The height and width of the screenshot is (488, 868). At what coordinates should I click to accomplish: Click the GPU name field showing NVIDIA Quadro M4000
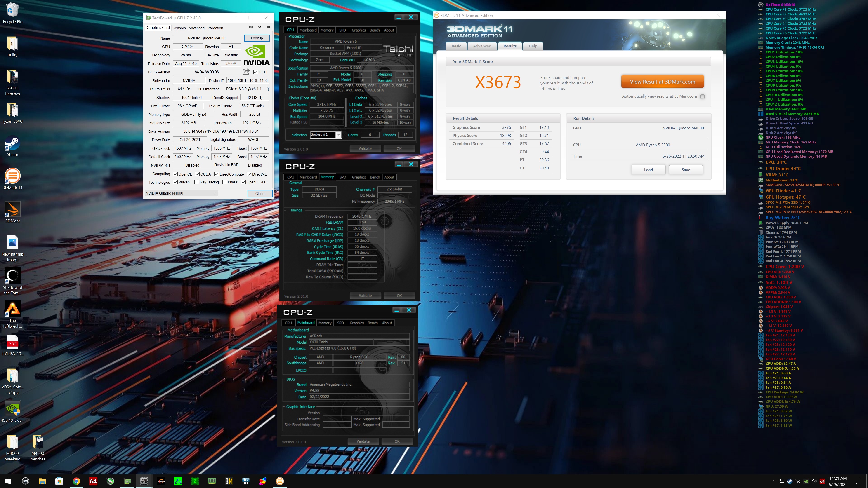[207, 38]
